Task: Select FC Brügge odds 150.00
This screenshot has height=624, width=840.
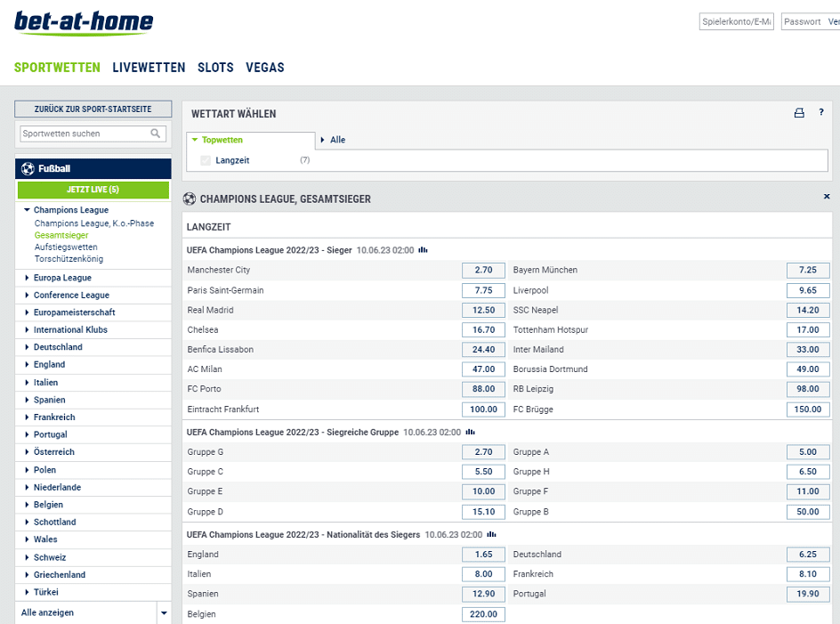Action: point(808,409)
